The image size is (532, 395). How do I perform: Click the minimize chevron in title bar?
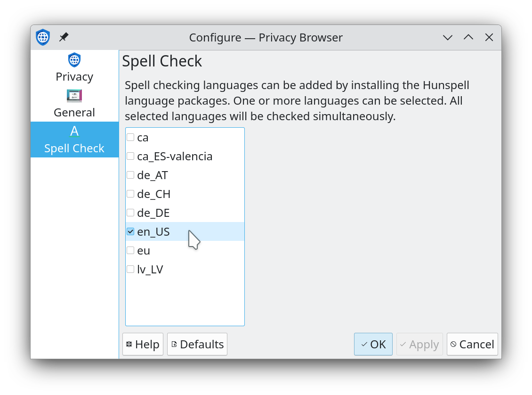pos(448,37)
